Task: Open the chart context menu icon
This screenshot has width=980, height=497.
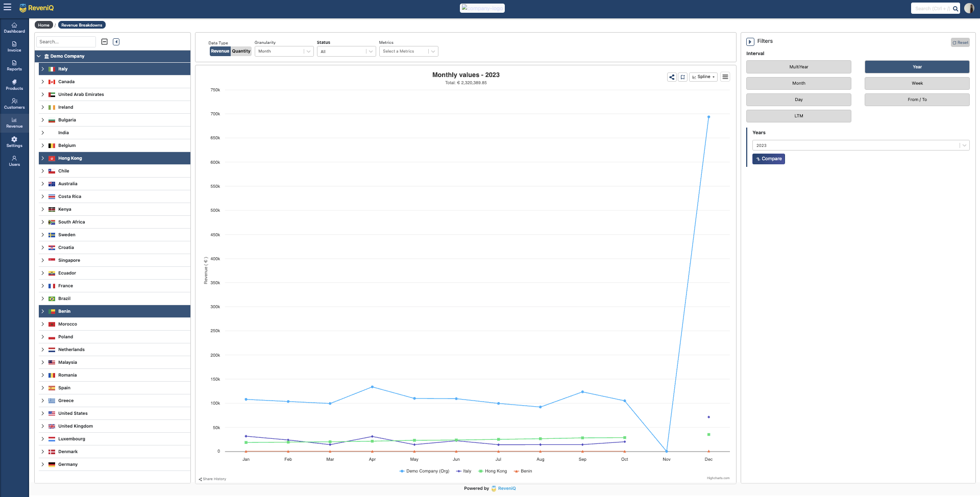Action: (x=725, y=77)
